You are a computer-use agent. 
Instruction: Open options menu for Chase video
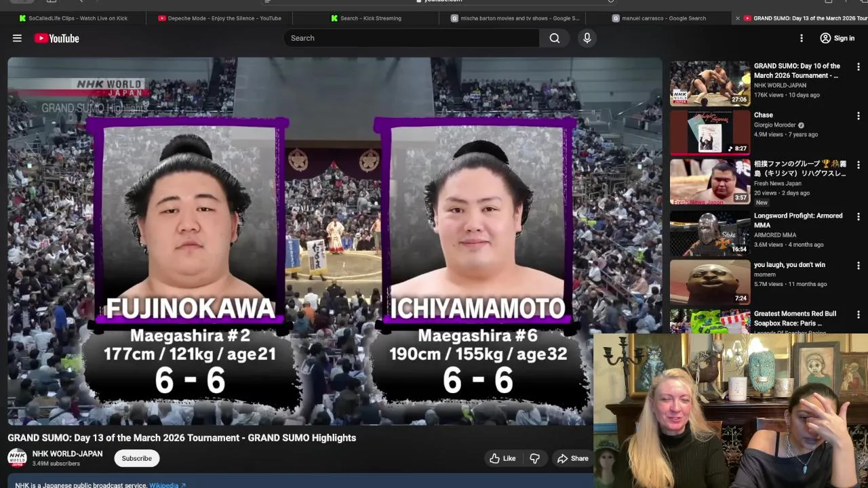[859, 116]
